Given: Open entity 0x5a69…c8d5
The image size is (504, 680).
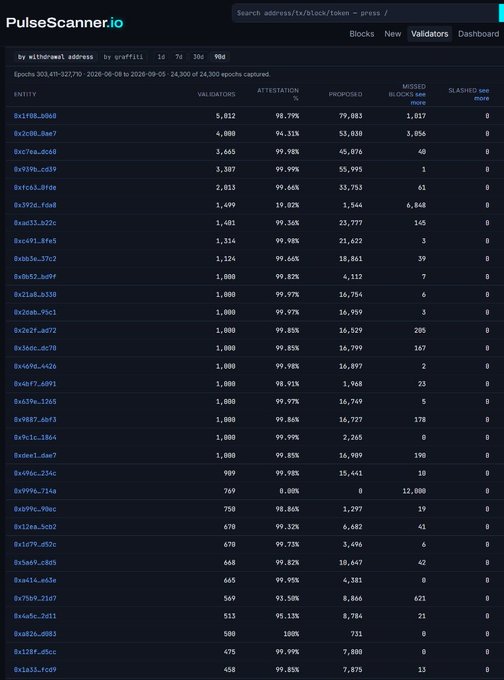Looking at the screenshot, I should coord(35,562).
